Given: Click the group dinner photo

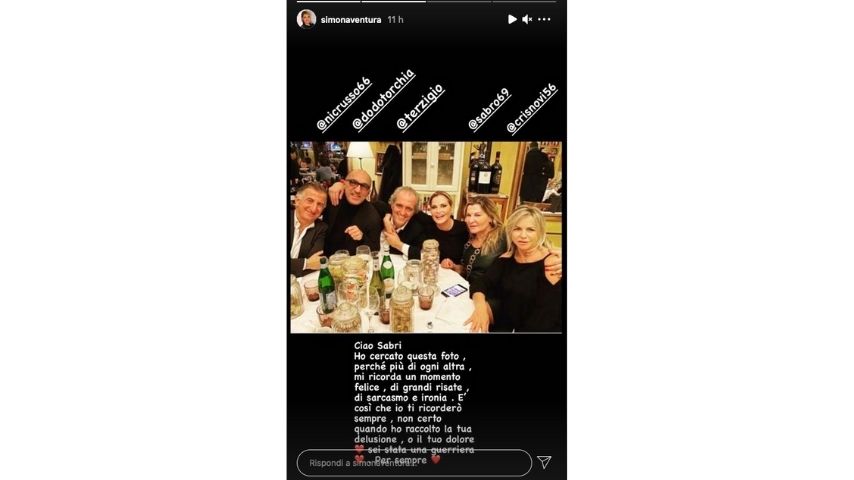Looking at the screenshot, I should click(x=426, y=237).
